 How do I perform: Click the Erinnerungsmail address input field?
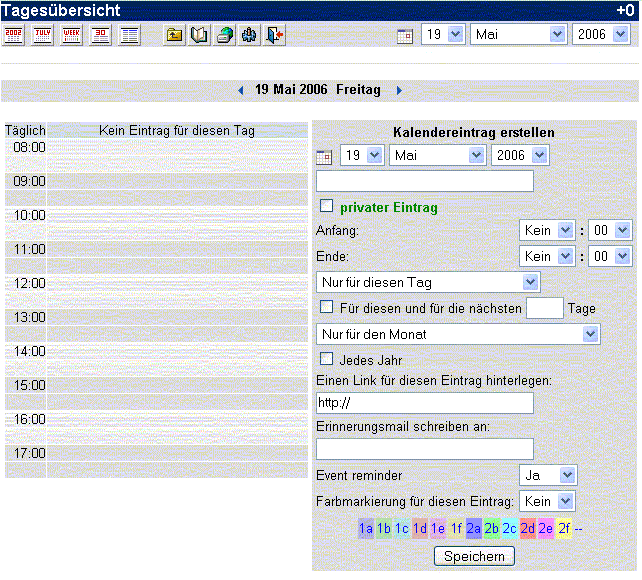coord(424,449)
